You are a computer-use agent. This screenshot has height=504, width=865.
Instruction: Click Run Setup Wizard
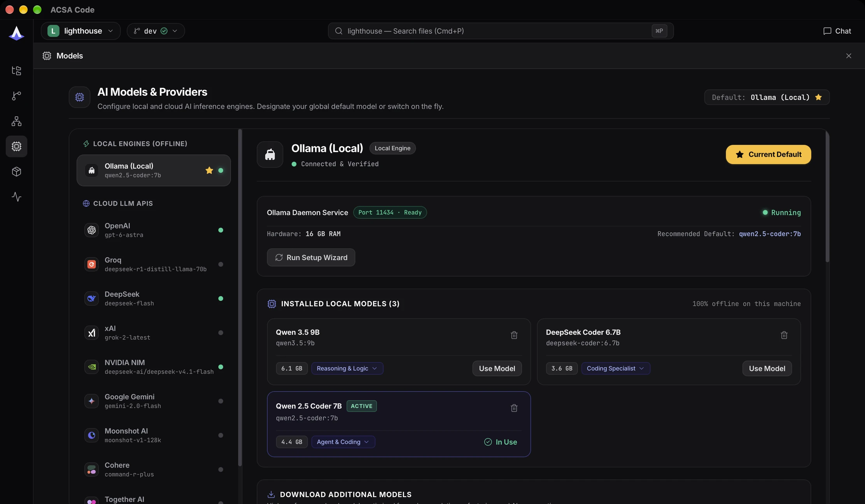(x=311, y=257)
